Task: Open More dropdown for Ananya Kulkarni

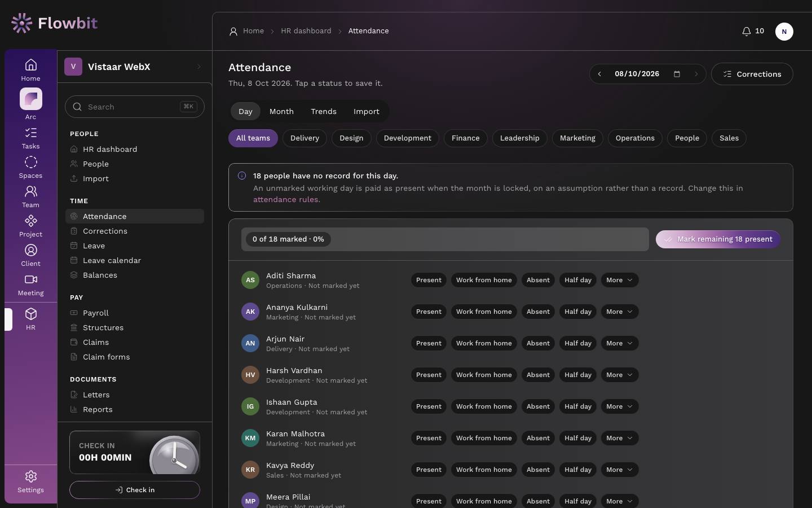Action: (619, 312)
